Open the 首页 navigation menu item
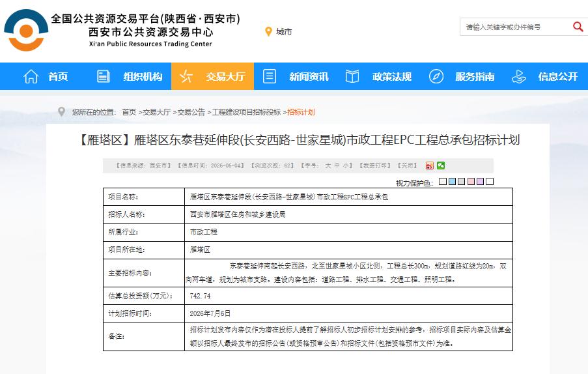588x374 pixels. coord(58,76)
